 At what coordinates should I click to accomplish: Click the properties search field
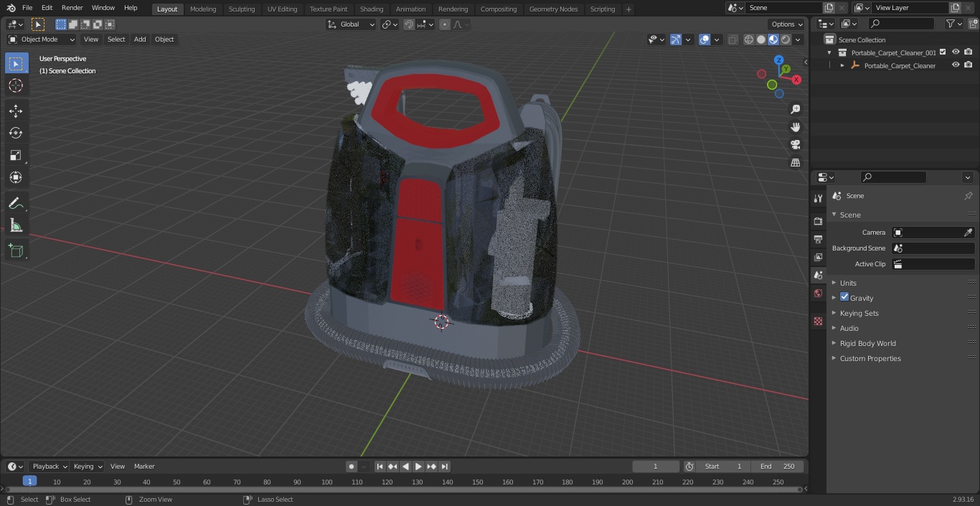893,177
